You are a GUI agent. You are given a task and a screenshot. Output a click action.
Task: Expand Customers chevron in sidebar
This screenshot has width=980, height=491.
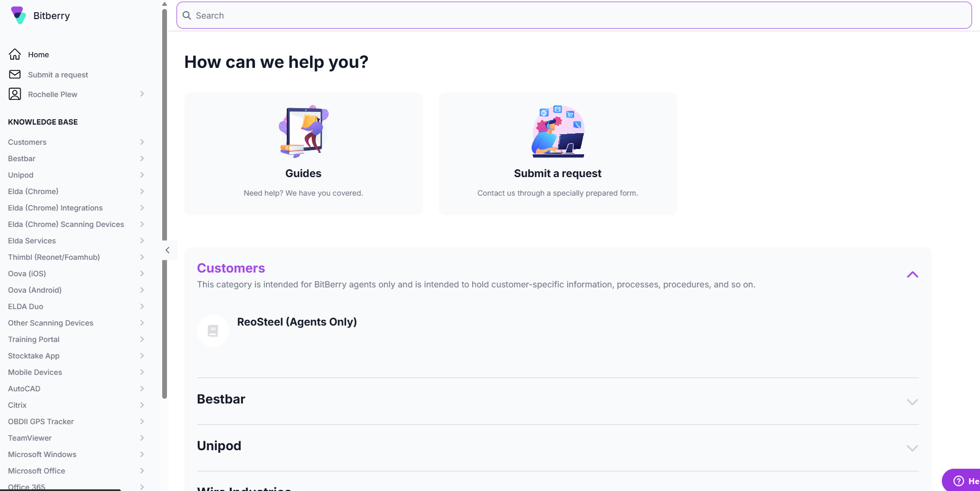[142, 142]
